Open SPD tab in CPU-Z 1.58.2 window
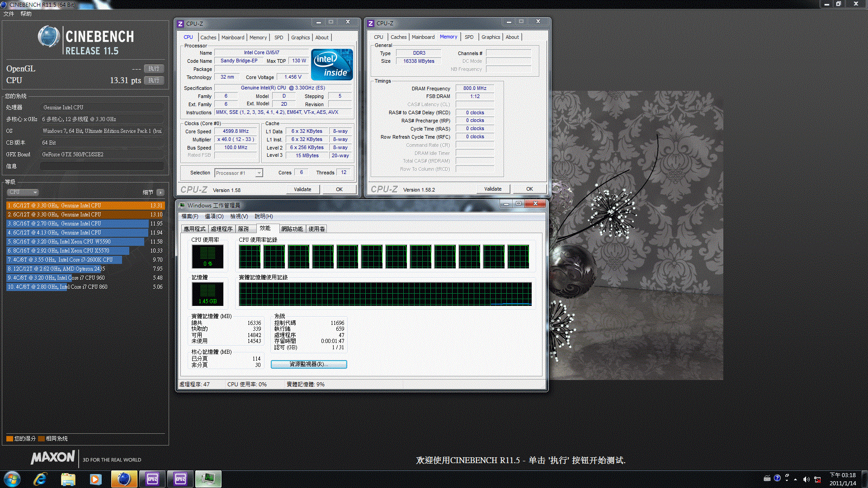 click(469, 37)
